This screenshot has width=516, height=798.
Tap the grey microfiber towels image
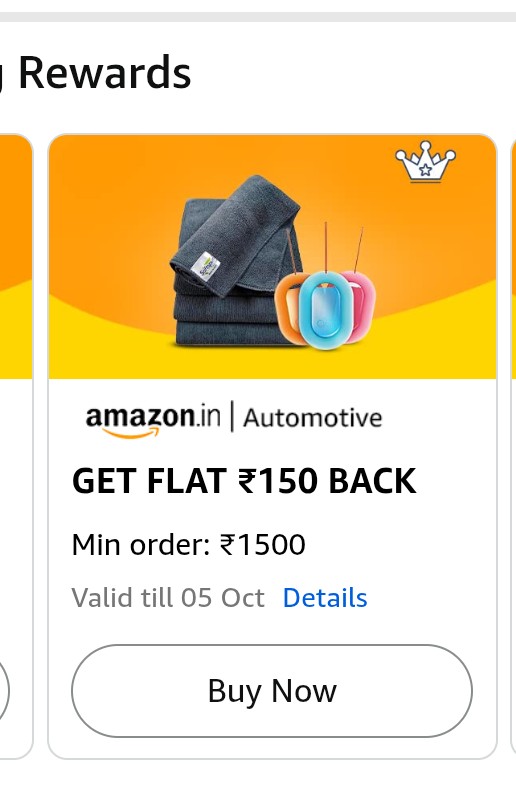pos(236,261)
